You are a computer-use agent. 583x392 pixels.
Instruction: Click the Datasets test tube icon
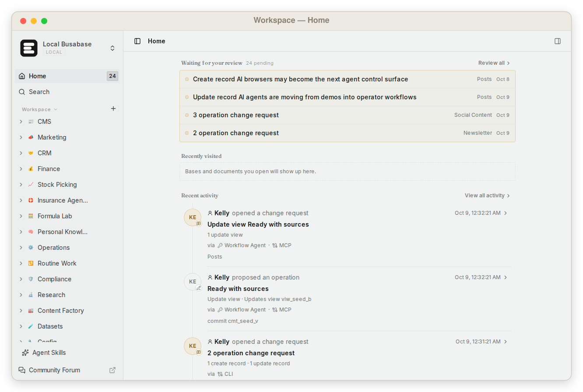click(31, 326)
